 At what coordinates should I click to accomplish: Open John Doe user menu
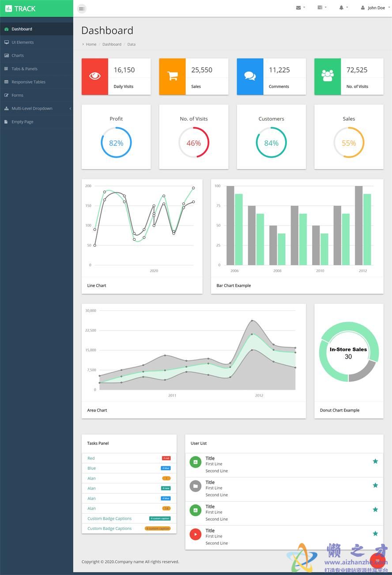(x=373, y=8)
